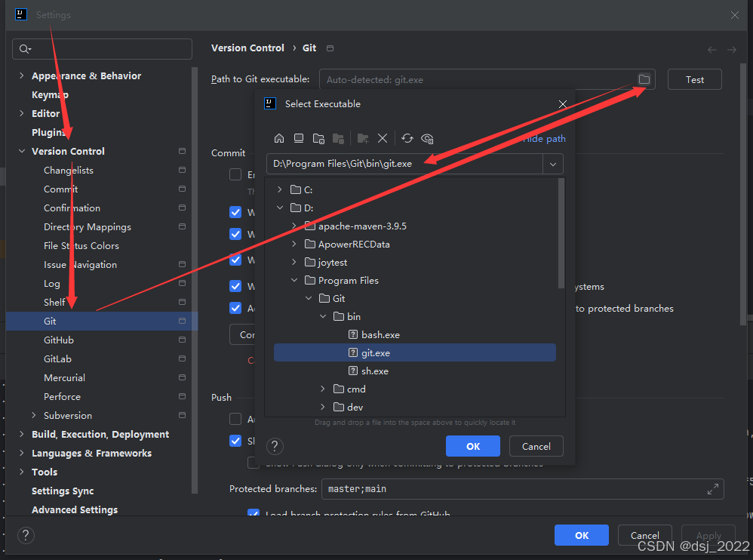Click the project-level icon beside Changelists row
Image resolution: width=753 pixels, height=560 pixels.
tap(182, 170)
